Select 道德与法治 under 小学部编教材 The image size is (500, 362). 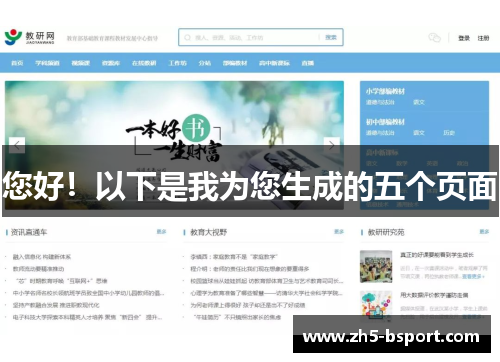tap(380, 102)
